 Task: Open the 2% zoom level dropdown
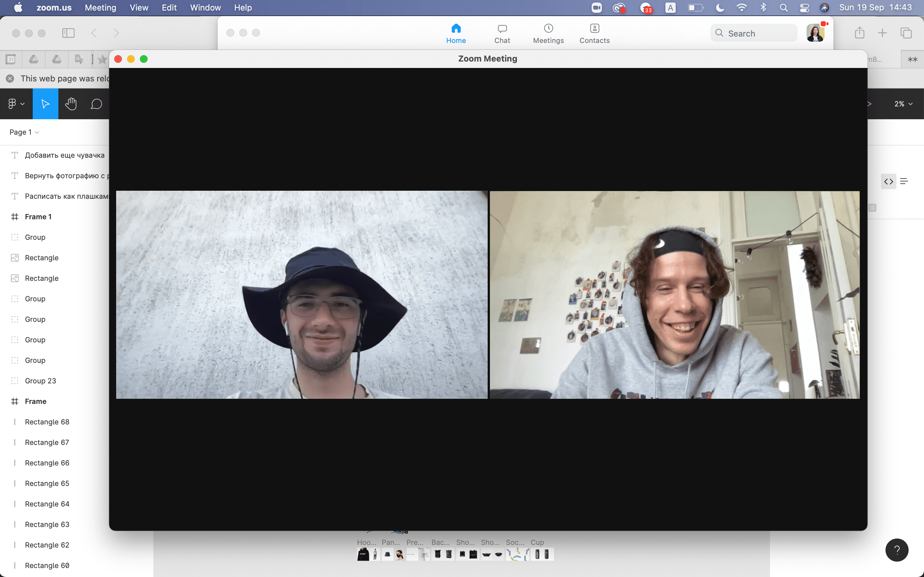903,104
